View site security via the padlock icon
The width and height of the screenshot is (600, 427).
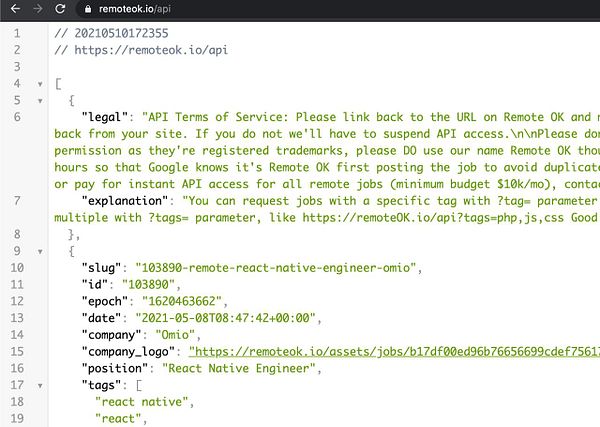88,9
